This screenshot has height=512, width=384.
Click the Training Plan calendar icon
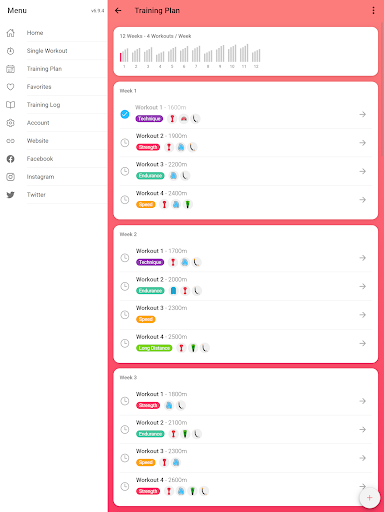(x=11, y=69)
